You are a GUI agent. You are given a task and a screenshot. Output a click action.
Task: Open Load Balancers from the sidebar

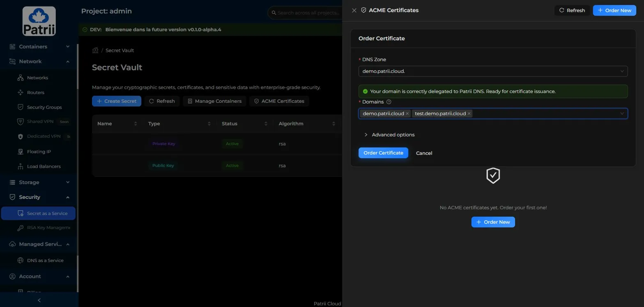click(44, 166)
